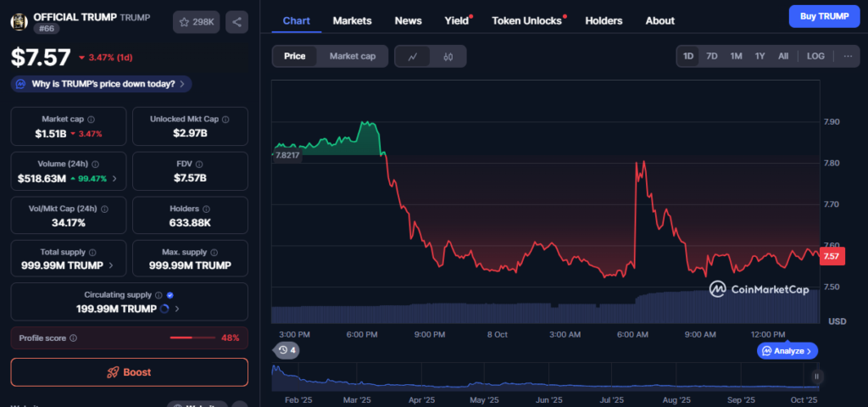The image size is (868, 407).
Task: Switch to line chart view icon
Action: (x=413, y=57)
